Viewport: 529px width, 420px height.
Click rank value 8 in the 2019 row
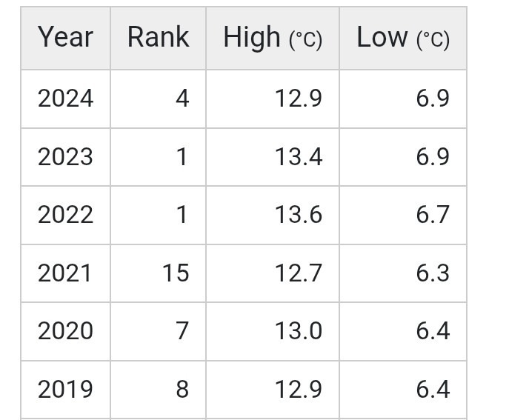[182, 390]
